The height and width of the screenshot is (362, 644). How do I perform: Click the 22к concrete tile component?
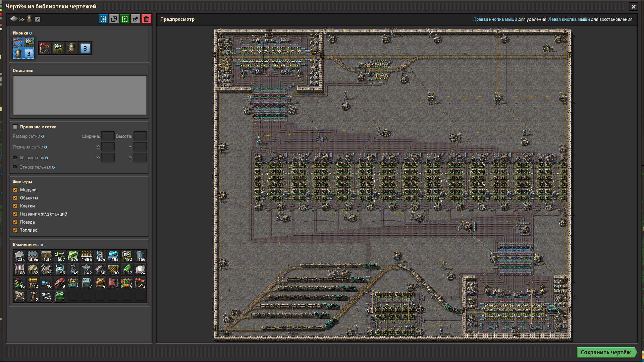19,256
